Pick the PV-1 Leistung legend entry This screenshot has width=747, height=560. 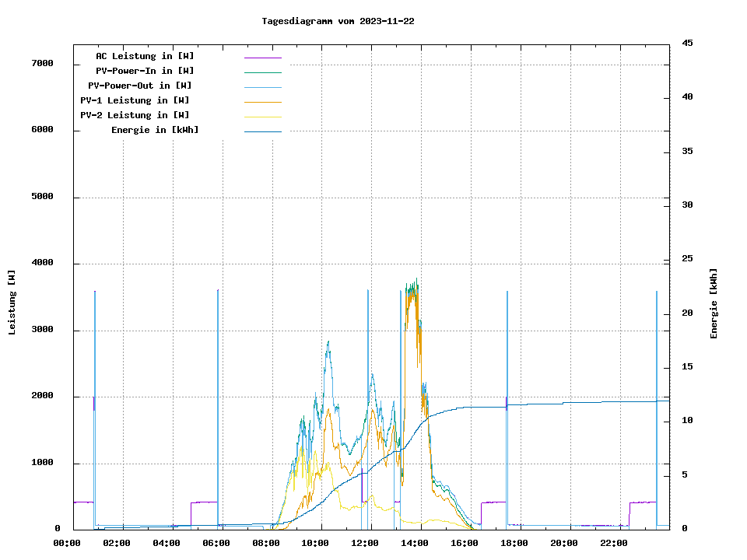tap(135, 100)
